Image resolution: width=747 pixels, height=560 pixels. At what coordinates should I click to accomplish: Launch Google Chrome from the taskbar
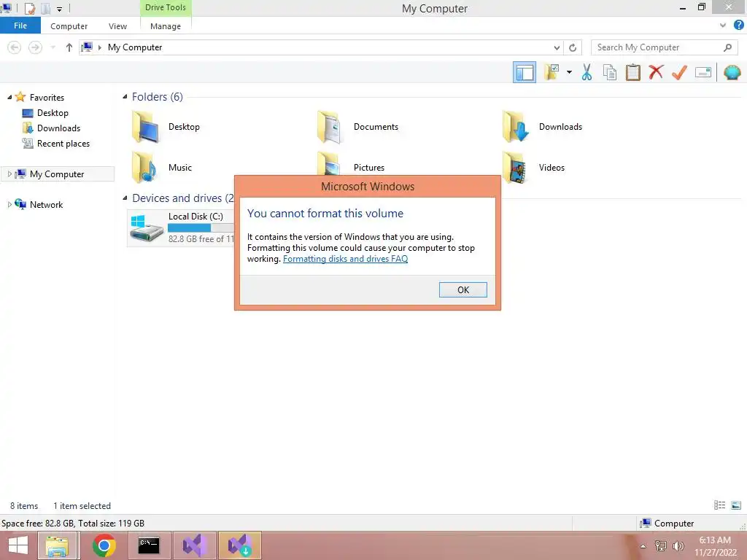point(104,545)
